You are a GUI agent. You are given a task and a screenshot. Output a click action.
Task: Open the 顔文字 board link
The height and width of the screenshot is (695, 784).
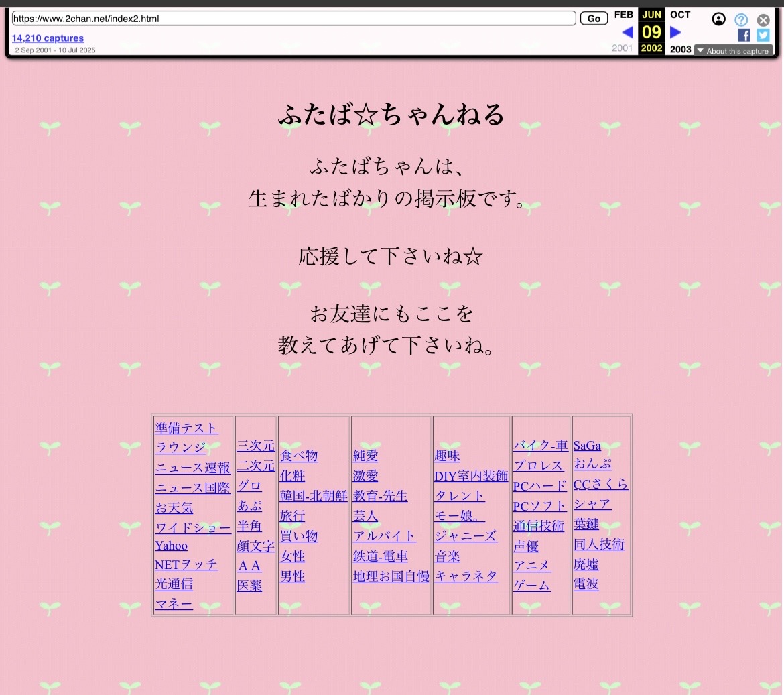coord(255,546)
